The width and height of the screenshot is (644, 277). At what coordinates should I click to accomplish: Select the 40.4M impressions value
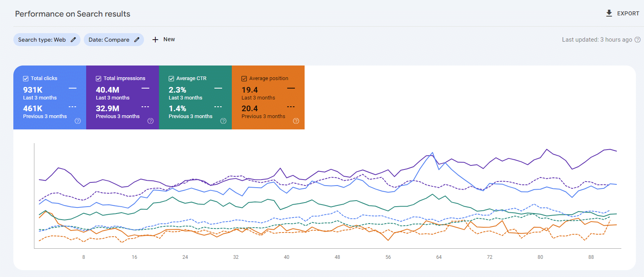(x=108, y=90)
